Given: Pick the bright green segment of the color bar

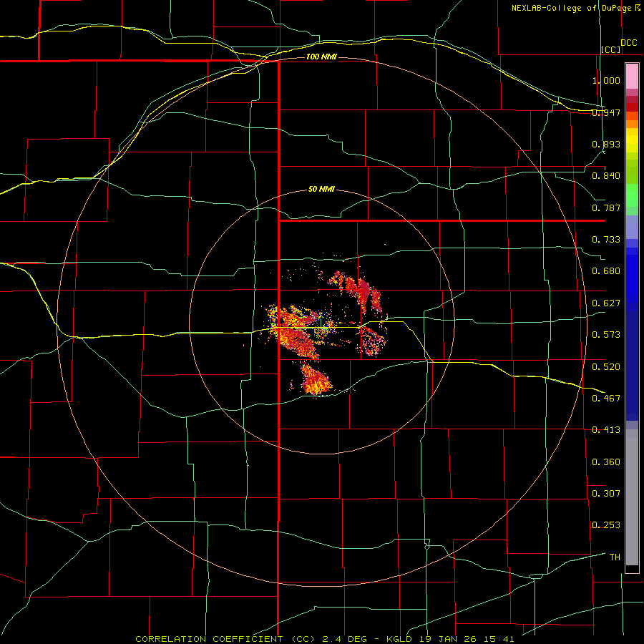Looking at the screenshot, I should pyautogui.click(x=632, y=195).
